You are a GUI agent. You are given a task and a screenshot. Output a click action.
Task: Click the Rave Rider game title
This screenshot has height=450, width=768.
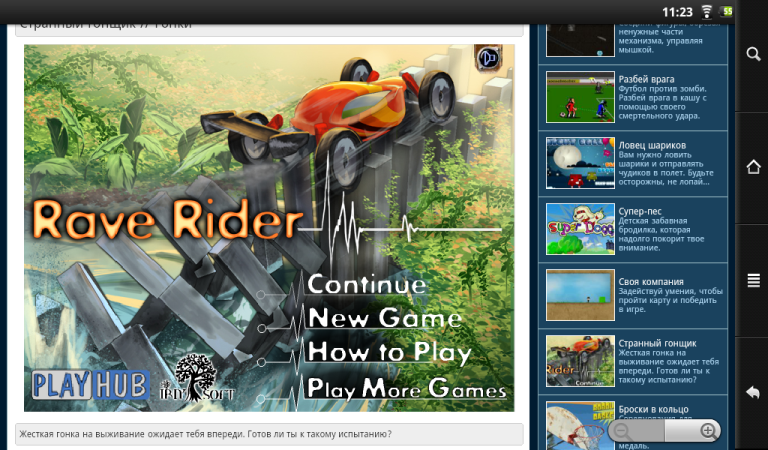coord(168,220)
